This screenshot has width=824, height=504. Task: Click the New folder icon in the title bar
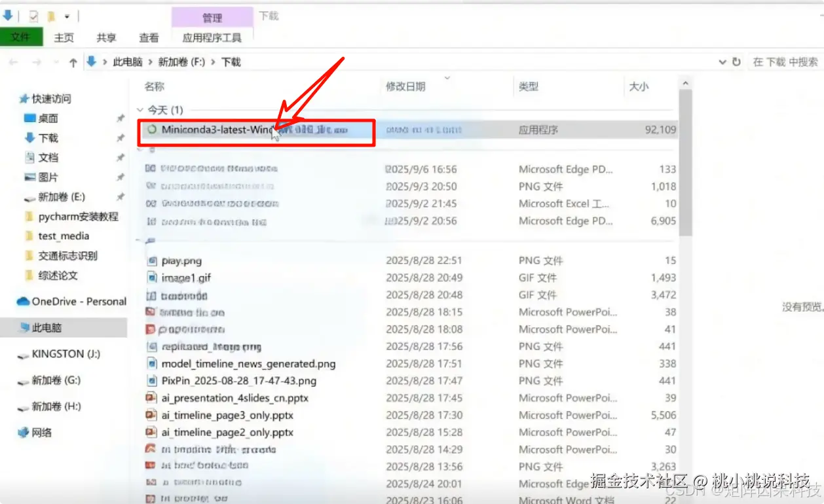tap(51, 16)
